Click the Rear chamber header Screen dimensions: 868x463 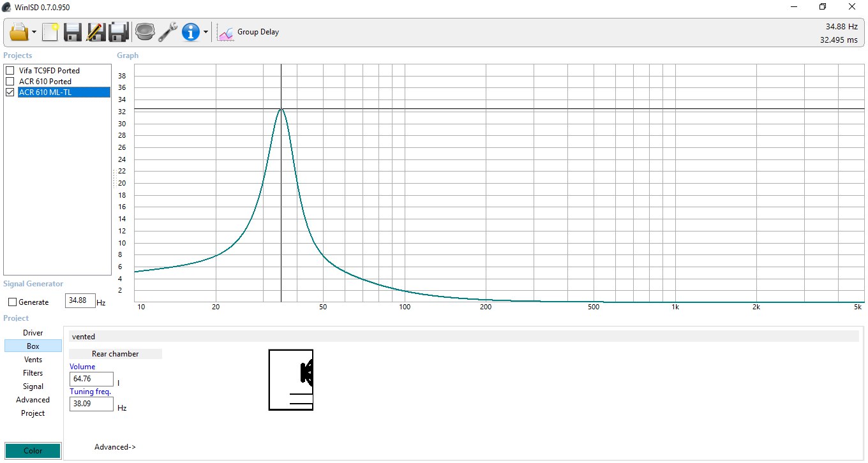tap(116, 354)
